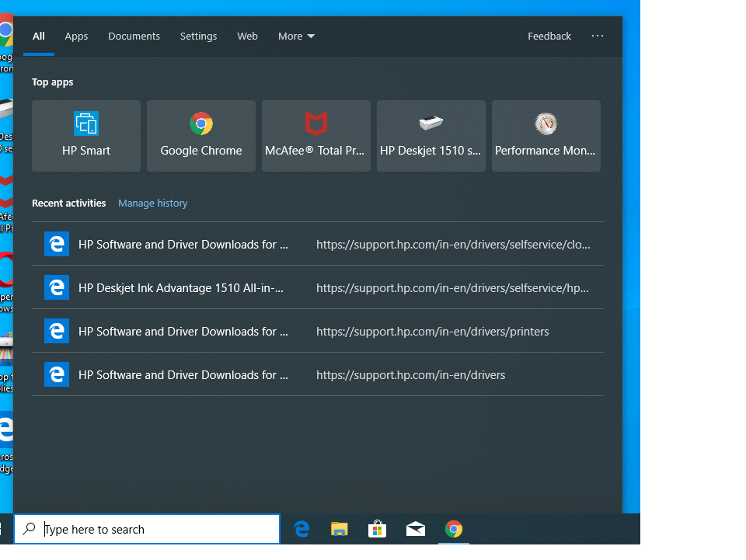Viewport: 746px width, 560px height.
Task: Open the three-dots options menu
Action: [598, 37]
